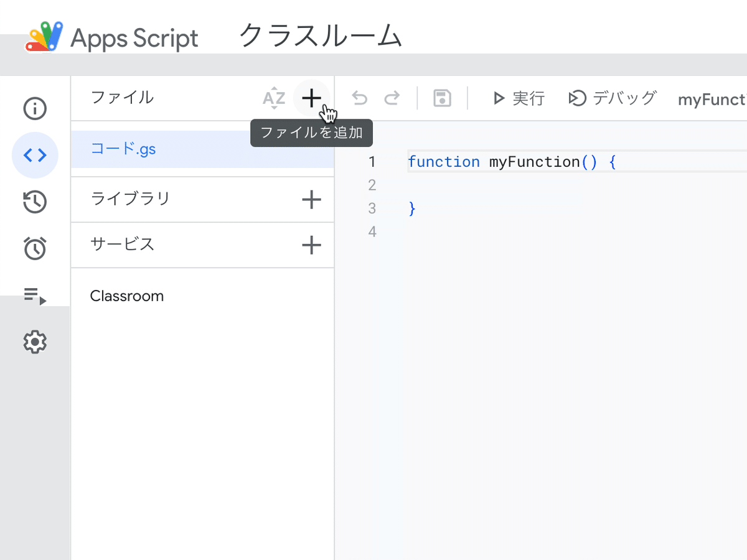Screen dimensions: 747x560
Task: Start debugging with デバッグ button
Action: pyautogui.click(x=613, y=98)
